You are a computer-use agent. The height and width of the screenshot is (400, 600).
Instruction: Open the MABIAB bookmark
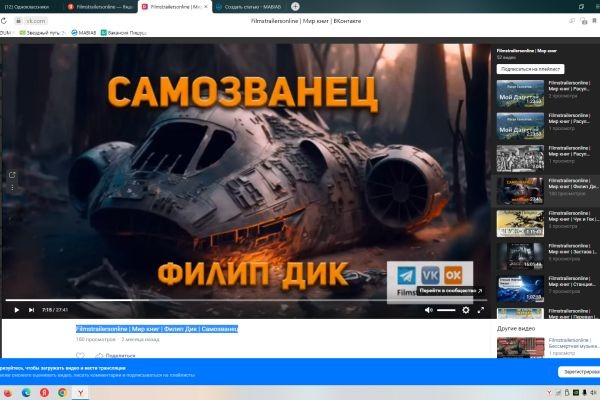[x=83, y=33]
